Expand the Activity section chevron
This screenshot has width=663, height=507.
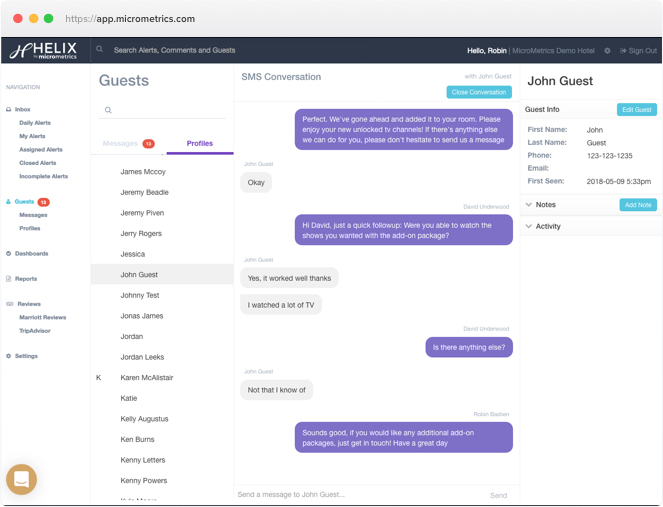pyautogui.click(x=529, y=227)
